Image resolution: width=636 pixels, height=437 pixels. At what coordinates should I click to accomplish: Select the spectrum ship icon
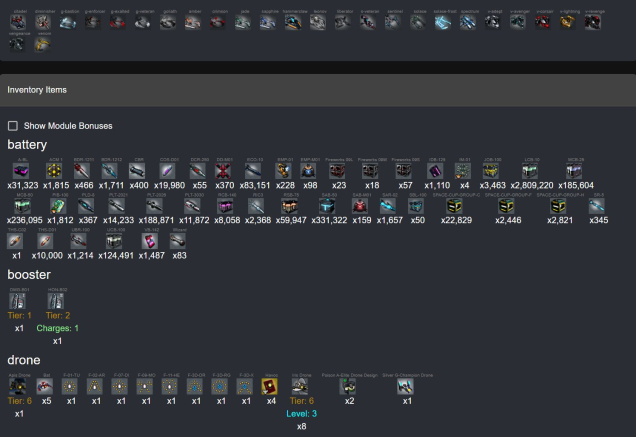click(469, 20)
